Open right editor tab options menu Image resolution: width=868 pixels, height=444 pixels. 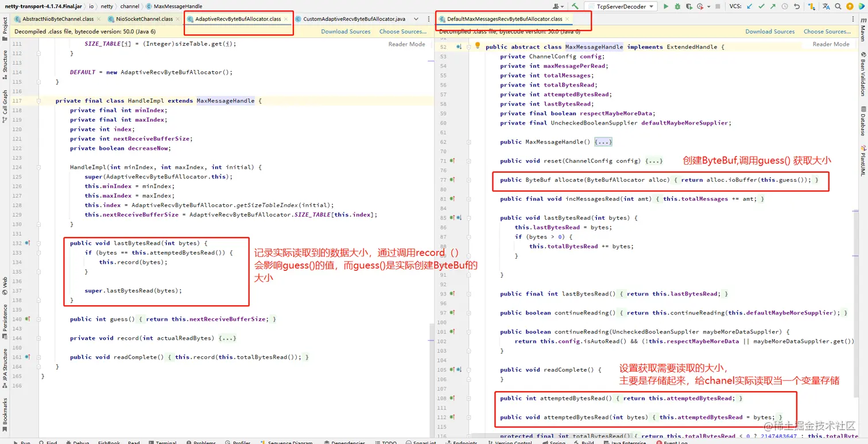click(x=854, y=19)
